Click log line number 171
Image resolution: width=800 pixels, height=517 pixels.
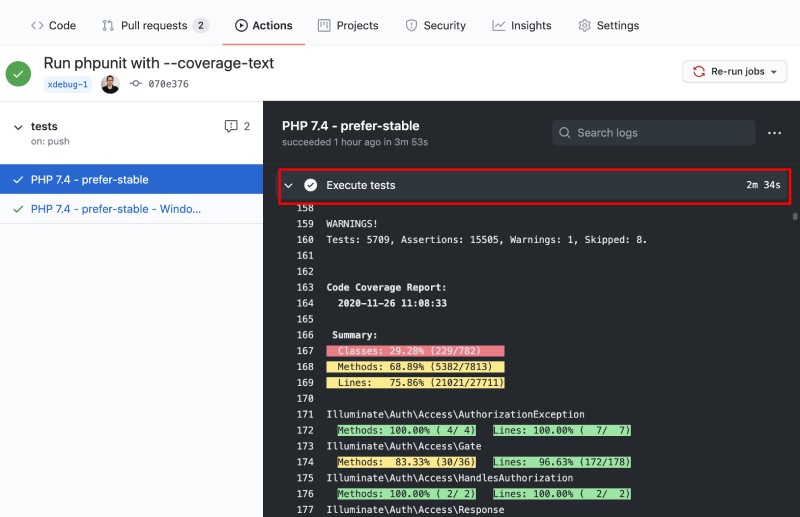[305, 414]
